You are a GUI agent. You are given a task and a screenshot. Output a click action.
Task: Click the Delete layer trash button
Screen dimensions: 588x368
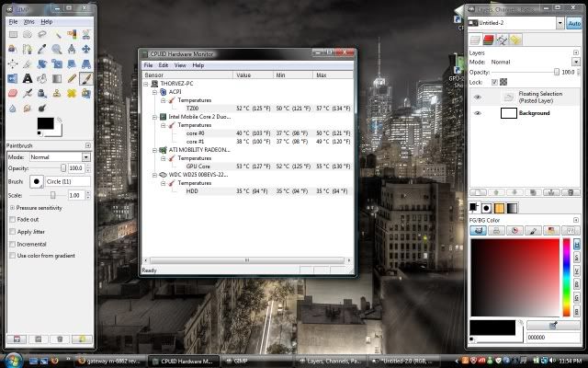[571, 192]
